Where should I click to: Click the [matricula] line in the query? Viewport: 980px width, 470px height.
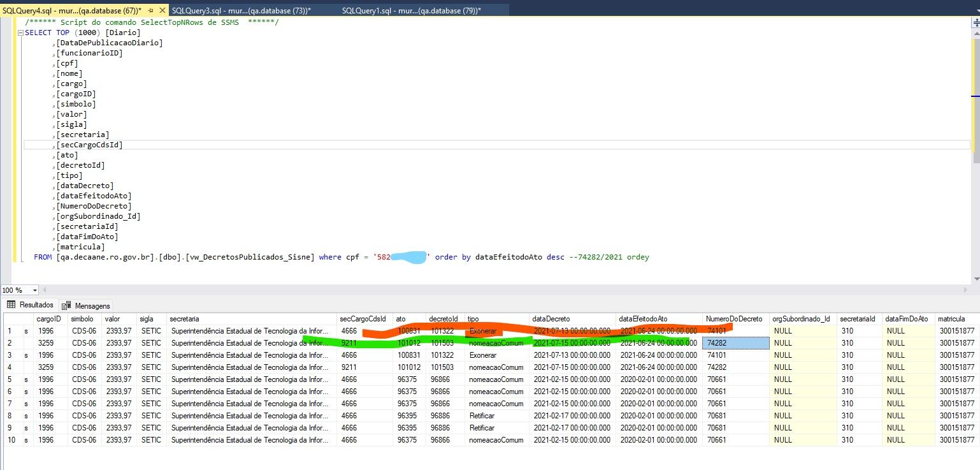pos(80,247)
